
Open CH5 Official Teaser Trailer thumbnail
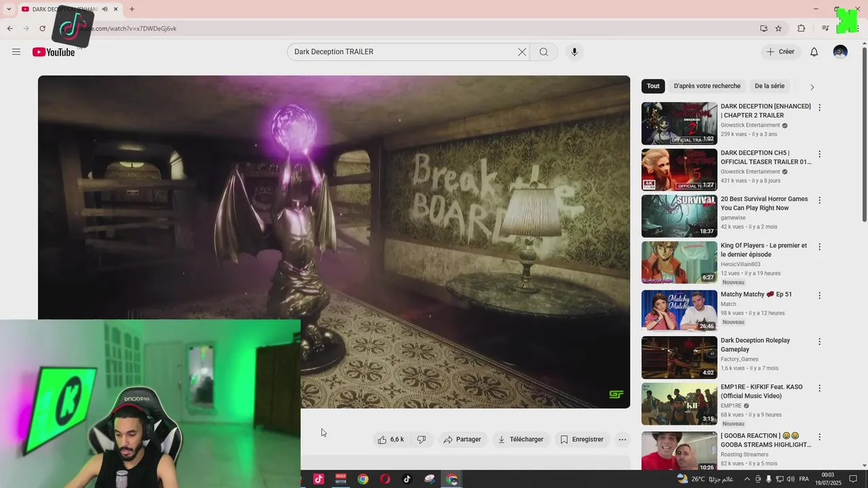(x=679, y=169)
